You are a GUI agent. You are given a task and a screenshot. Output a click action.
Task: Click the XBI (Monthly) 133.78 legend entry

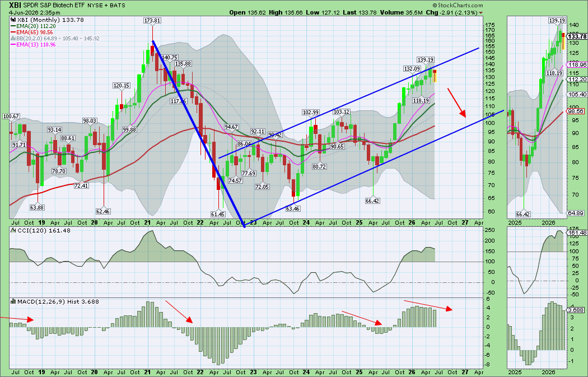tap(50, 20)
